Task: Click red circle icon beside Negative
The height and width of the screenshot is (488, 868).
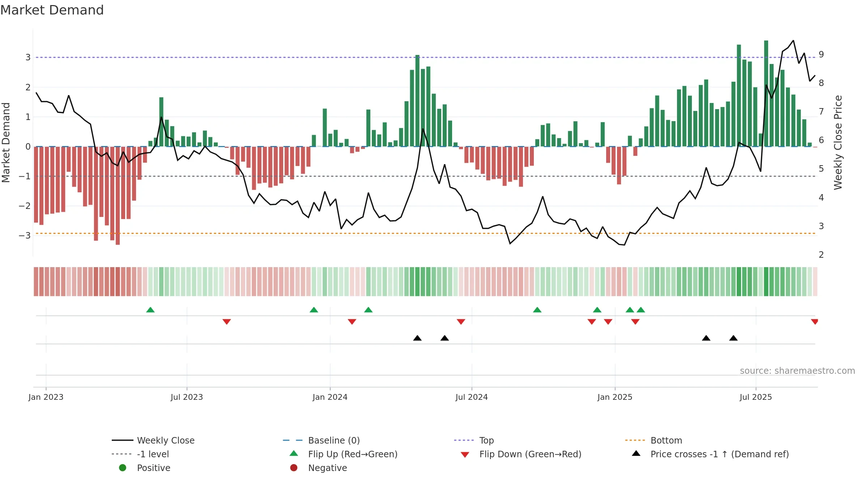Action: coord(294,468)
